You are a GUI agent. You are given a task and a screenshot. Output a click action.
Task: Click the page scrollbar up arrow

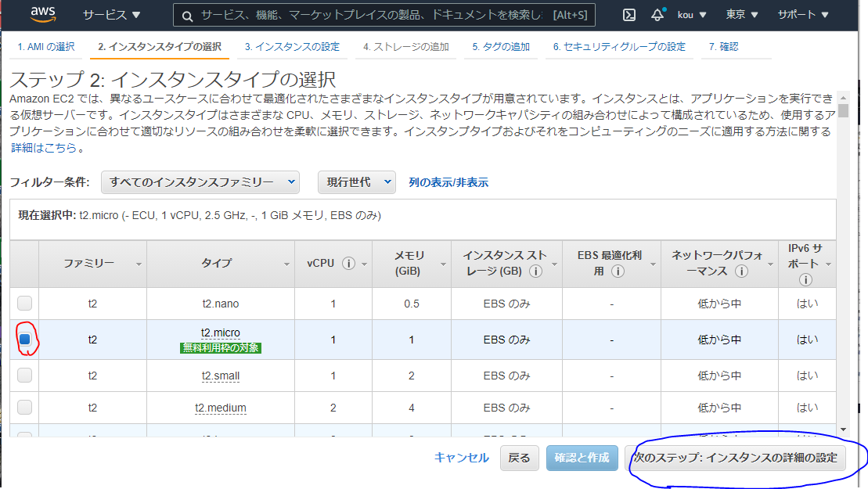tap(843, 97)
